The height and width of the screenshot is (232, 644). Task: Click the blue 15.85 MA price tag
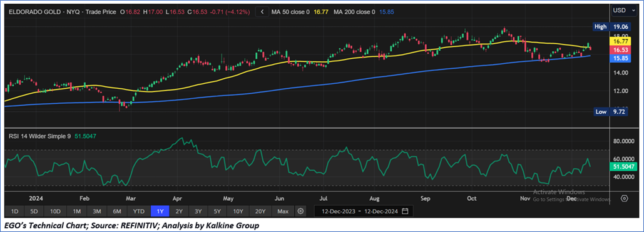coord(620,58)
